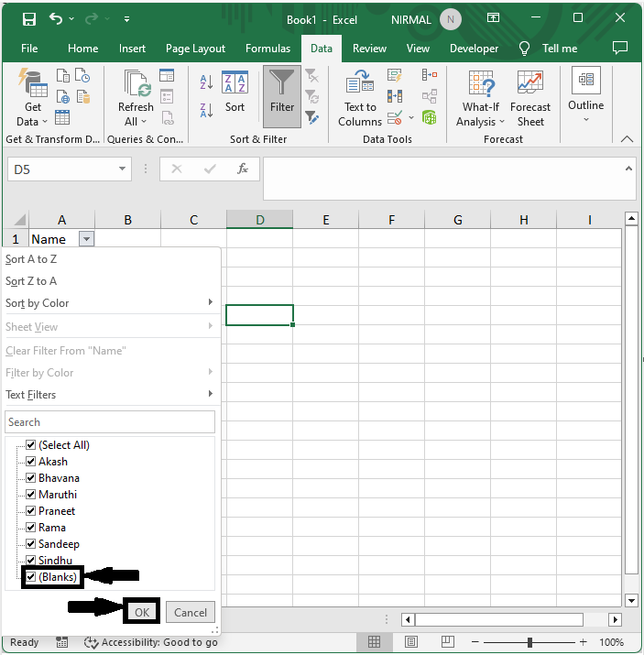The width and height of the screenshot is (644, 655).
Task: Switch to the Insert tab
Action: pyautogui.click(x=132, y=49)
